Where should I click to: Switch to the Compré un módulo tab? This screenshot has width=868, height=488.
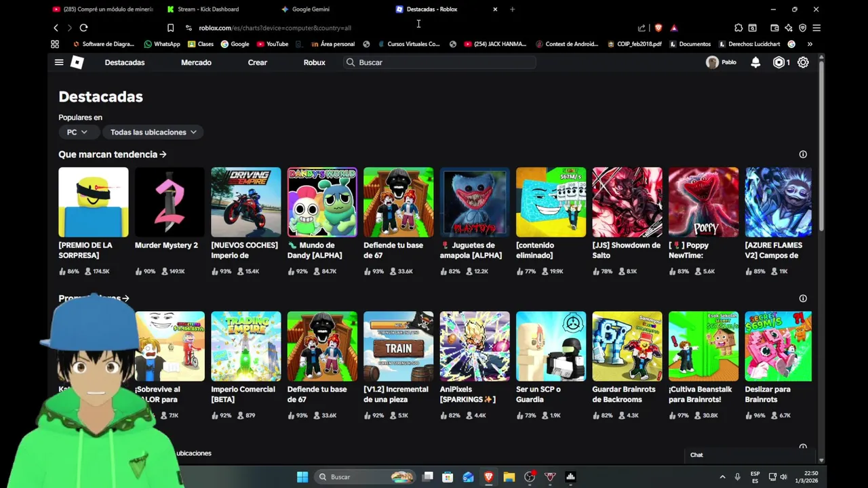[x=103, y=9]
